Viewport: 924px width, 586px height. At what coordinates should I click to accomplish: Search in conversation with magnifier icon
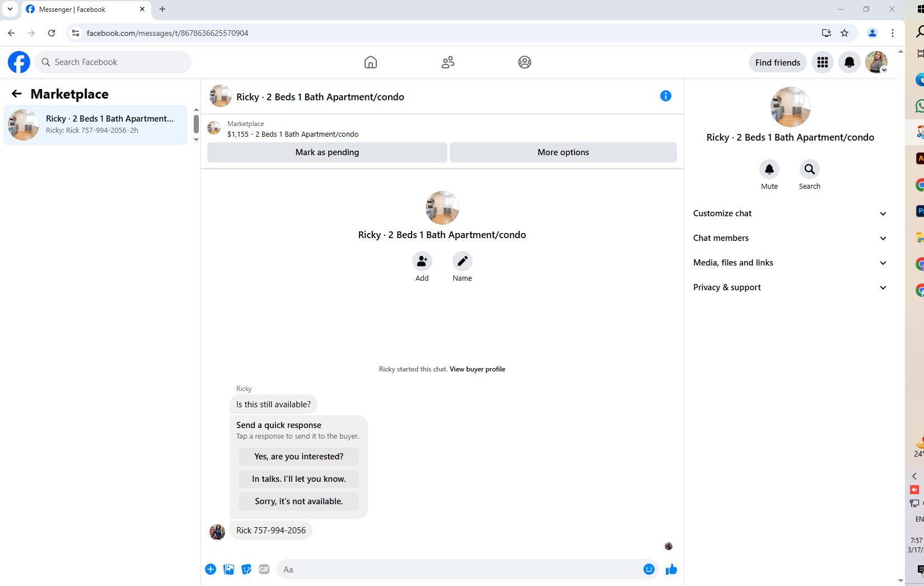[810, 169]
